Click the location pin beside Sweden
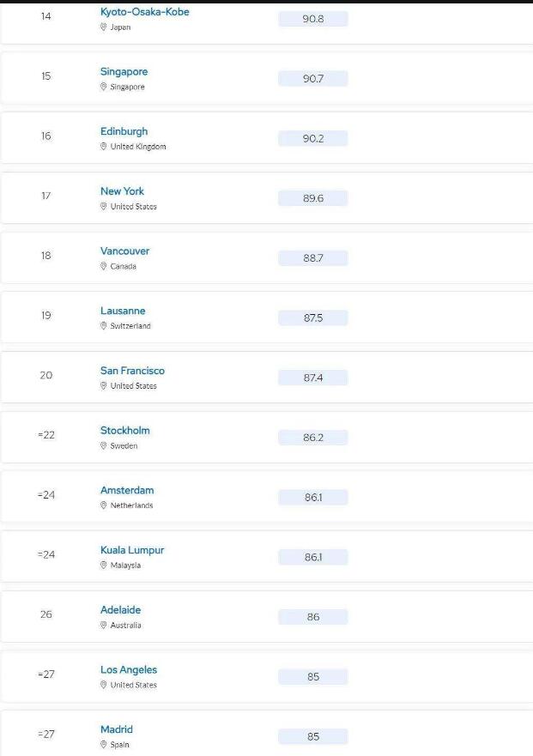 click(103, 445)
